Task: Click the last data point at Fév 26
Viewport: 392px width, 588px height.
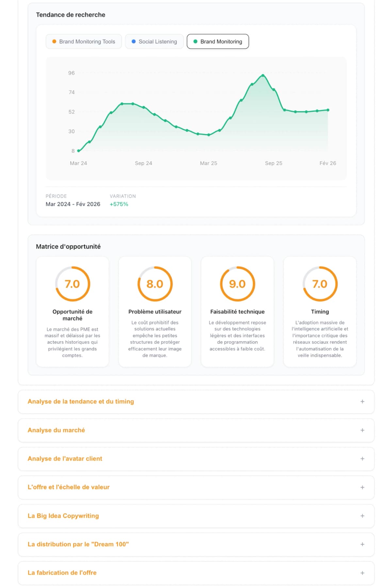Action: [328, 110]
